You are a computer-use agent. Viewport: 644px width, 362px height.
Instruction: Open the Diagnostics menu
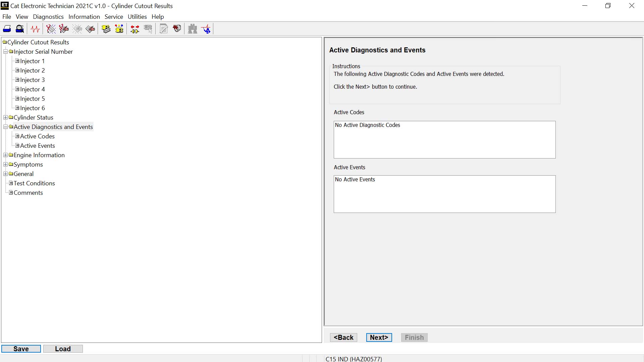pos(48,17)
